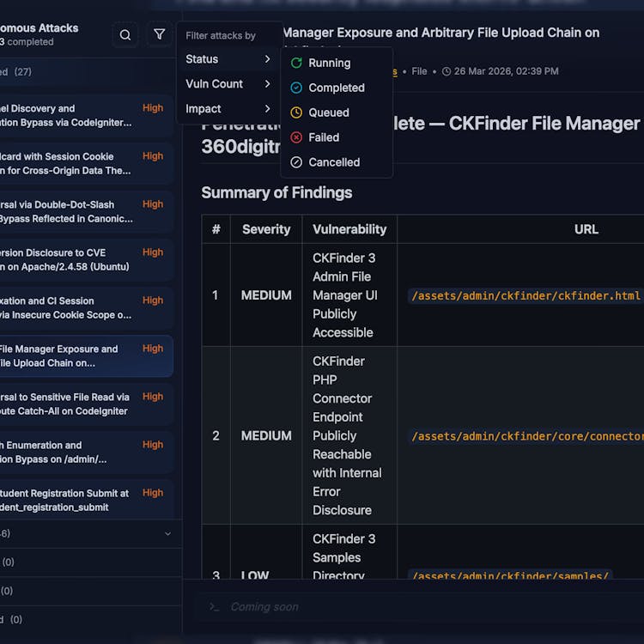Click High badge on Student Registration item
Viewport: 644px width, 644px height.
(x=152, y=493)
